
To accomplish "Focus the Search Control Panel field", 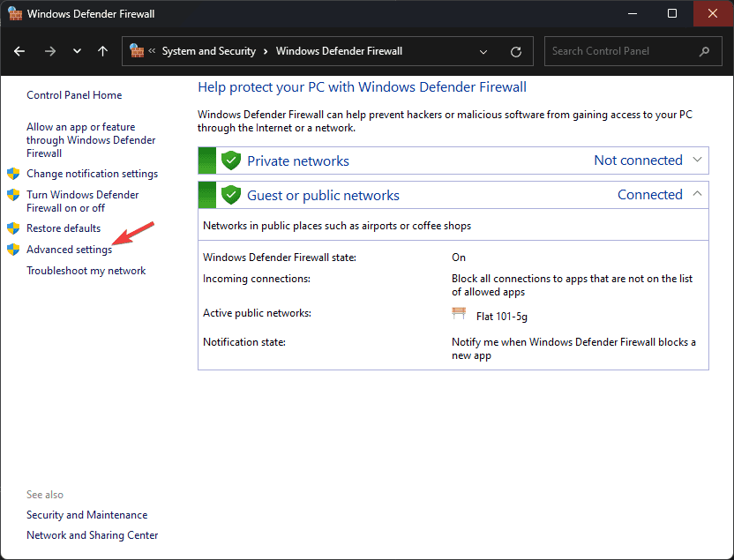I will [x=622, y=51].
